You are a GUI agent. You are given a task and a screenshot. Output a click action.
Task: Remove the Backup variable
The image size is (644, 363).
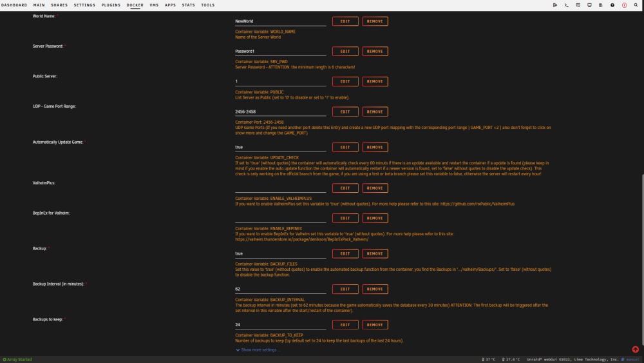tap(375, 253)
